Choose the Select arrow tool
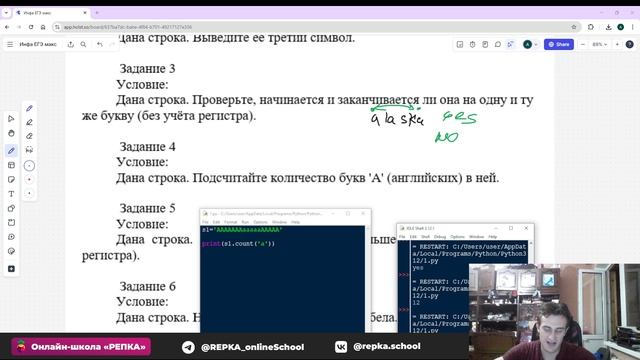Screen dimensions: 640x360 (11, 119)
